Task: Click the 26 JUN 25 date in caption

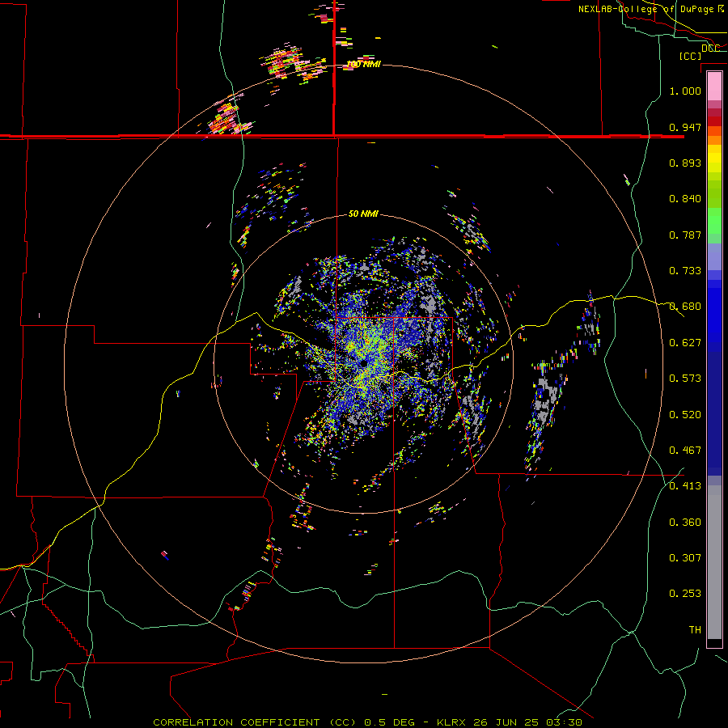Action: pos(506,722)
